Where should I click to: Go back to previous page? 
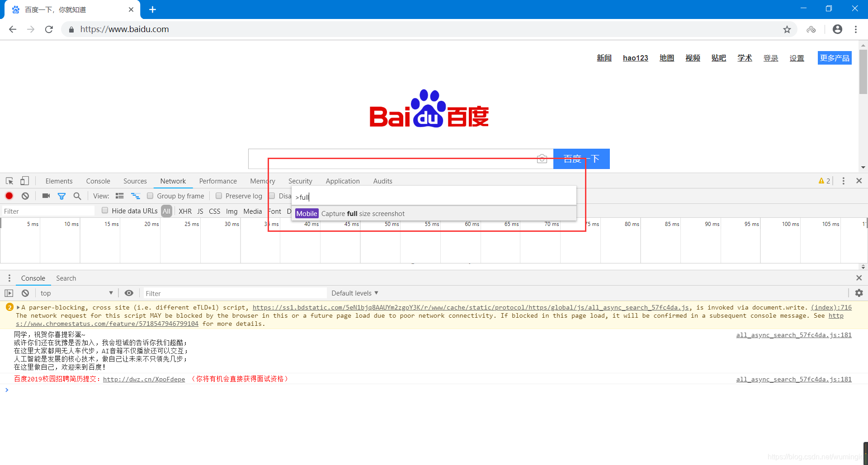pyautogui.click(x=13, y=29)
